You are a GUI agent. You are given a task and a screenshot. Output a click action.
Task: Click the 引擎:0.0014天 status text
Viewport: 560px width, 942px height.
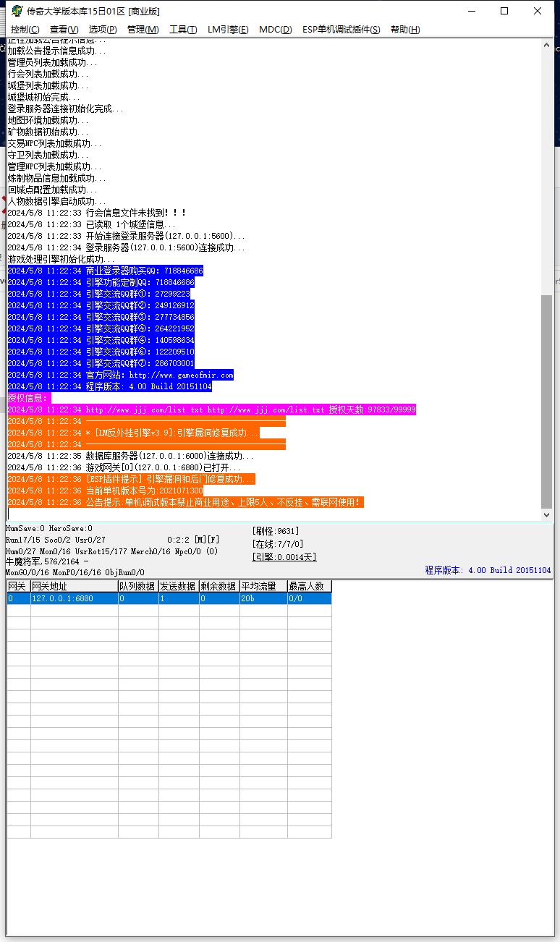(x=284, y=557)
